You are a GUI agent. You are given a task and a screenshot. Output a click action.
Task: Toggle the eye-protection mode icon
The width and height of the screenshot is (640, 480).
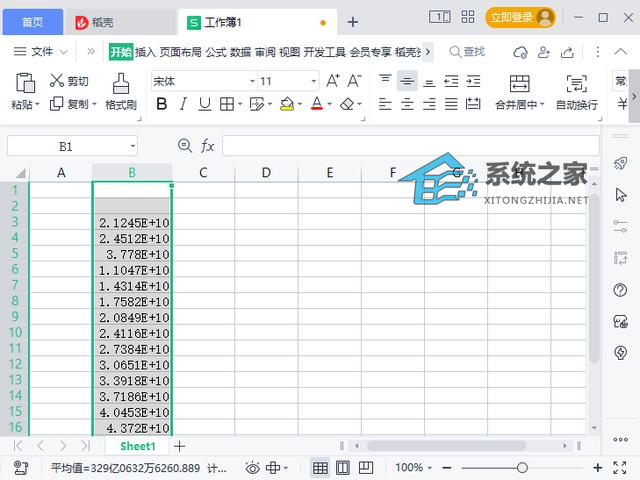(253, 468)
